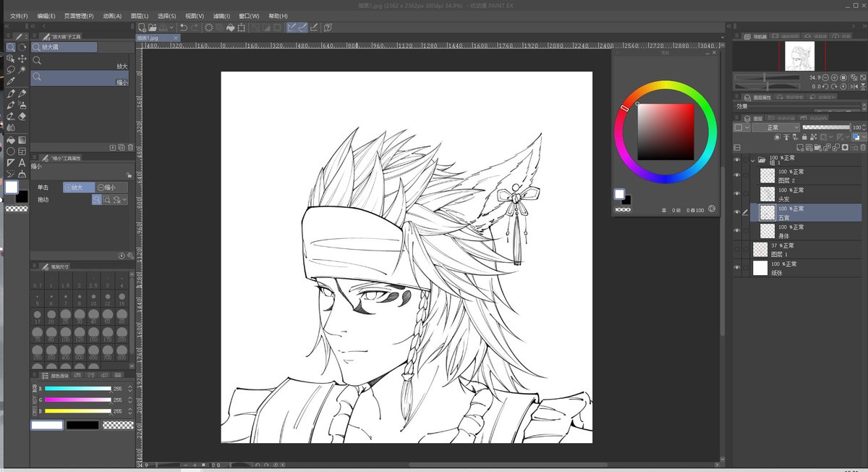
Task: Select the black sub color swatch below sliders
Action: pyautogui.click(x=82, y=425)
